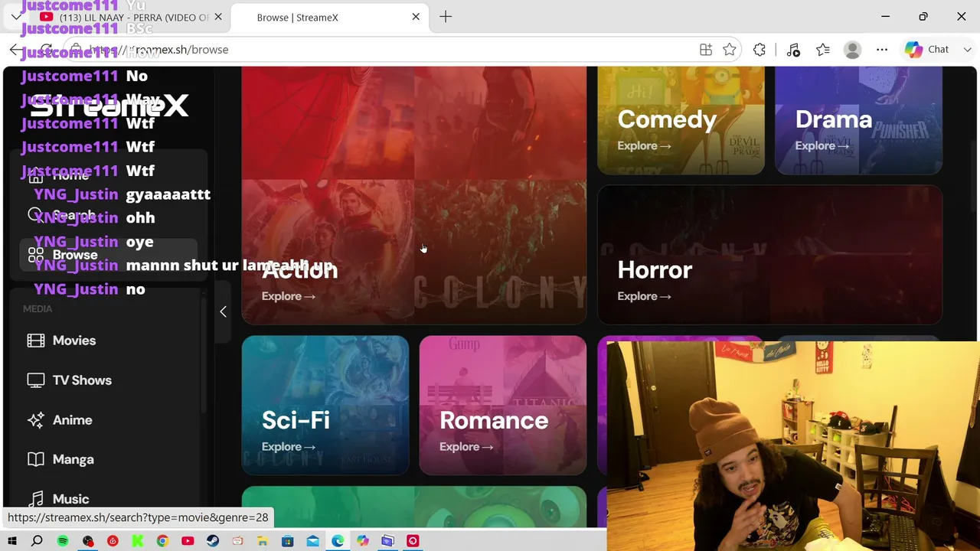Open Steam from the taskbar

coord(213,542)
